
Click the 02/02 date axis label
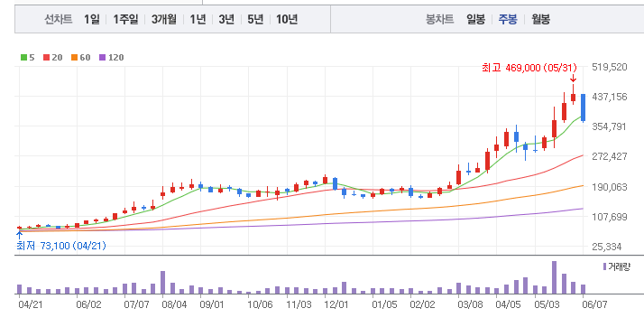(422, 304)
